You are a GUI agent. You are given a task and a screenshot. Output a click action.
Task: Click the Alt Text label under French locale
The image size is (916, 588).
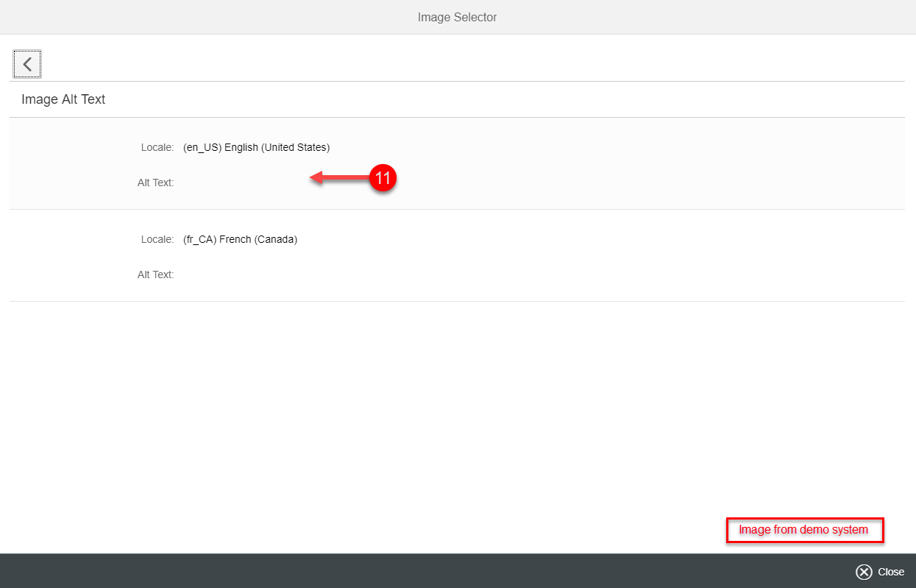point(155,274)
